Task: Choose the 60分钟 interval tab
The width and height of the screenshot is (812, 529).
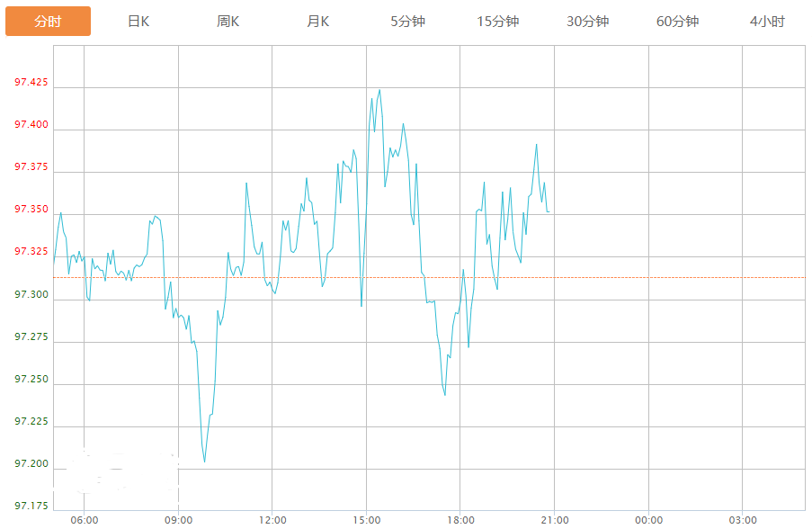Action: pos(677,22)
